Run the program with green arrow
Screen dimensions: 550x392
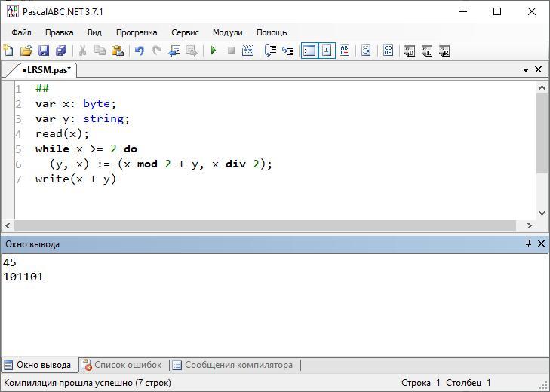[x=214, y=51]
